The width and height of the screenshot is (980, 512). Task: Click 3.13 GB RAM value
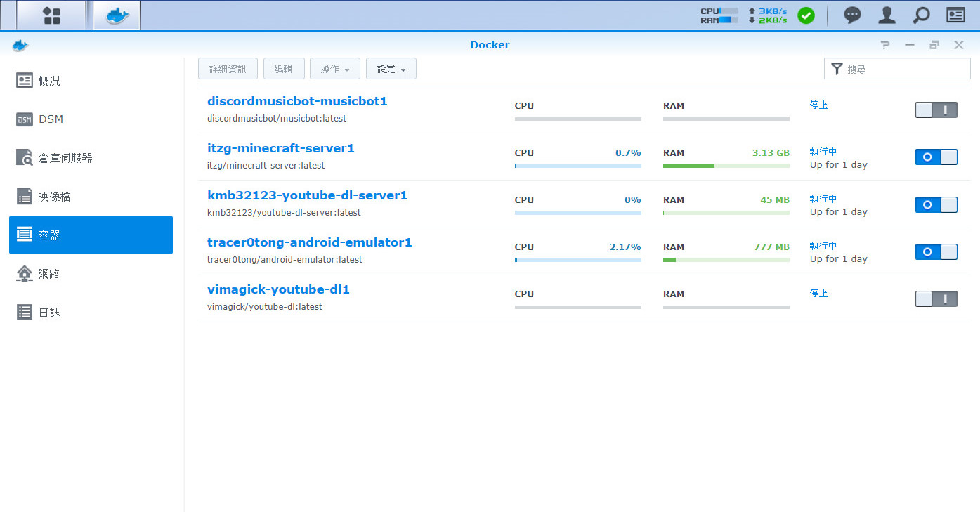[x=771, y=152]
